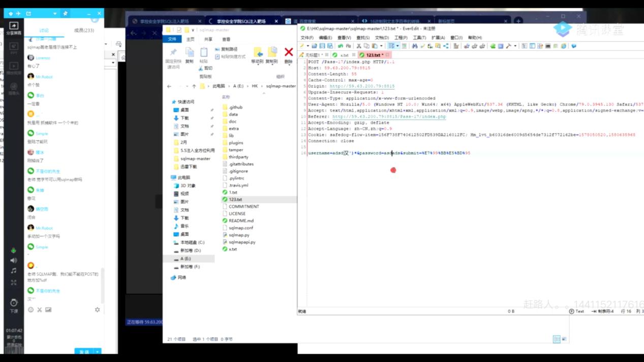Open the Referer URL link in editor
This screenshot has height=362, width=644.
[389, 117]
